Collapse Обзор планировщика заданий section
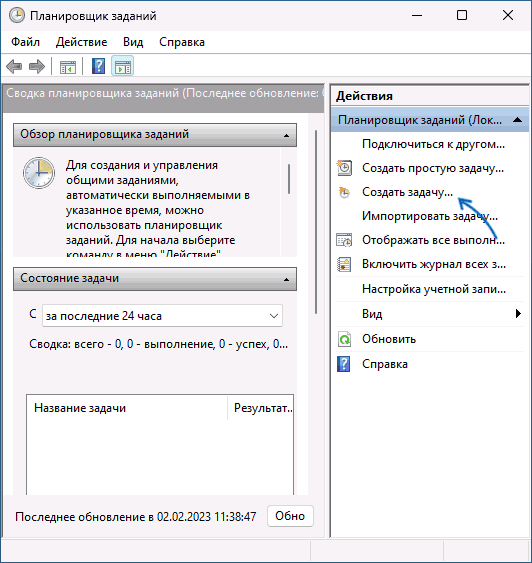 tap(286, 135)
